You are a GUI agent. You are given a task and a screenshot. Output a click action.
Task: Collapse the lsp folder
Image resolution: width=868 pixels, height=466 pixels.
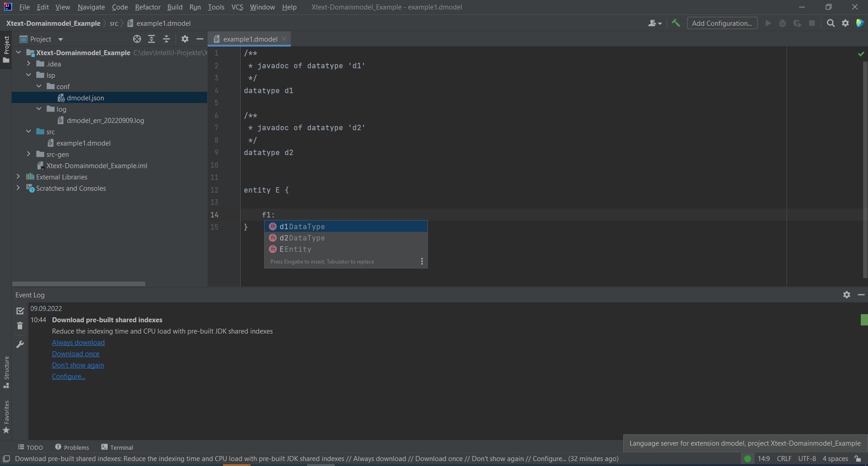pyautogui.click(x=28, y=75)
